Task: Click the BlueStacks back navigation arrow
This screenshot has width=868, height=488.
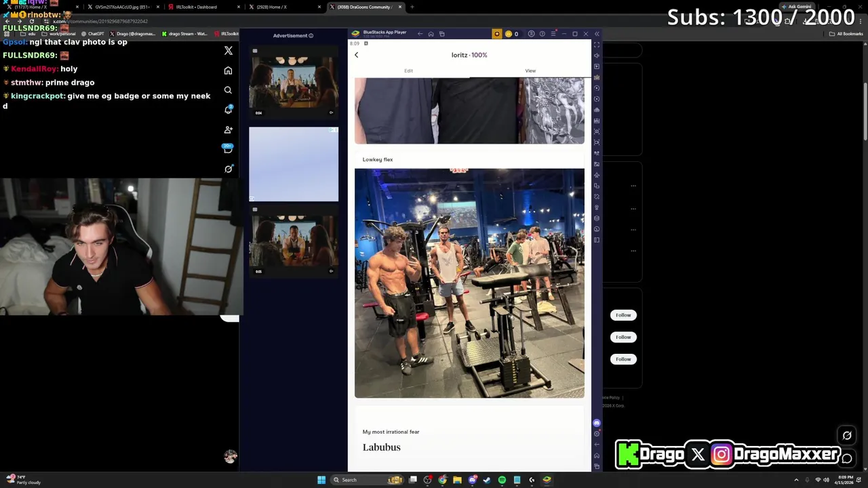Action: coord(420,34)
